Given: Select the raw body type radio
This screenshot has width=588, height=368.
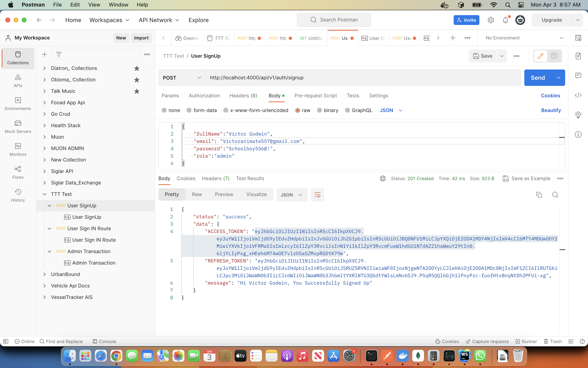Looking at the screenshot, I should 298,110.
